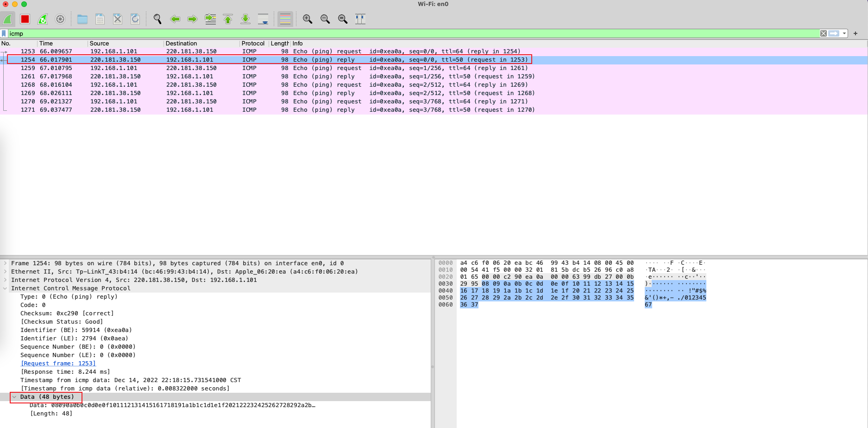Image resolution: width=868 pixels, height=428 pixels.
Task: Go back in packet history
Action: (x=175, y=19)
